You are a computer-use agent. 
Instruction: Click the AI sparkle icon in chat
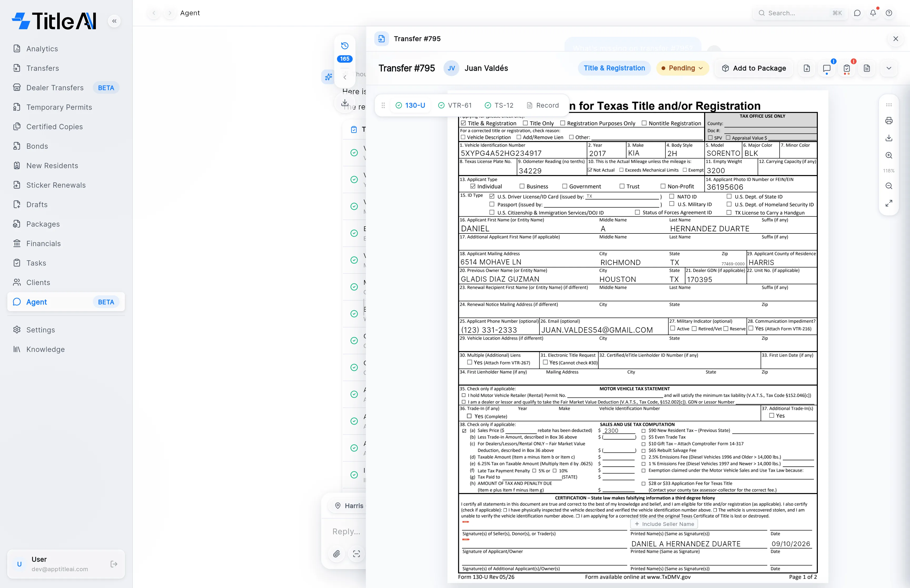[328, 77]
